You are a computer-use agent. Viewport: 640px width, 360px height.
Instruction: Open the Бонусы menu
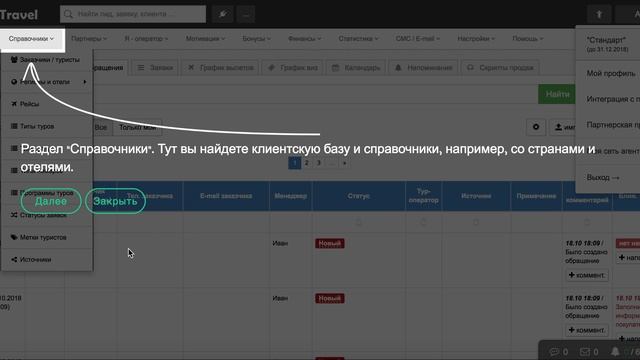click(x=256, y=39)
